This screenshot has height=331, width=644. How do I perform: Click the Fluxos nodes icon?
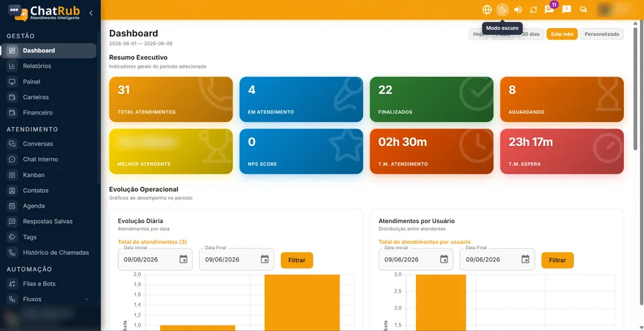click(12, 299)
